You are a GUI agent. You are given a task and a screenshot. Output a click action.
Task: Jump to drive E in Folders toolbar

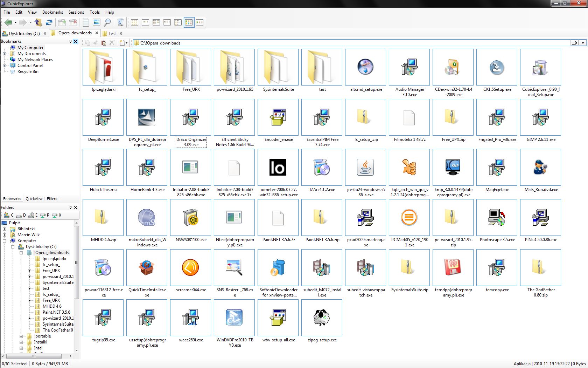pyautogui.click(x=33, y=215)
